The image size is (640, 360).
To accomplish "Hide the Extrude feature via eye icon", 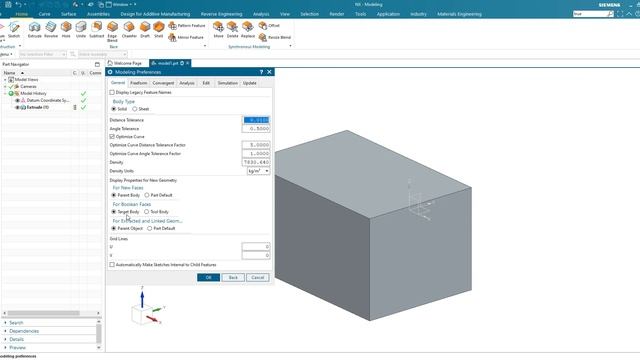I will (17, 107).
